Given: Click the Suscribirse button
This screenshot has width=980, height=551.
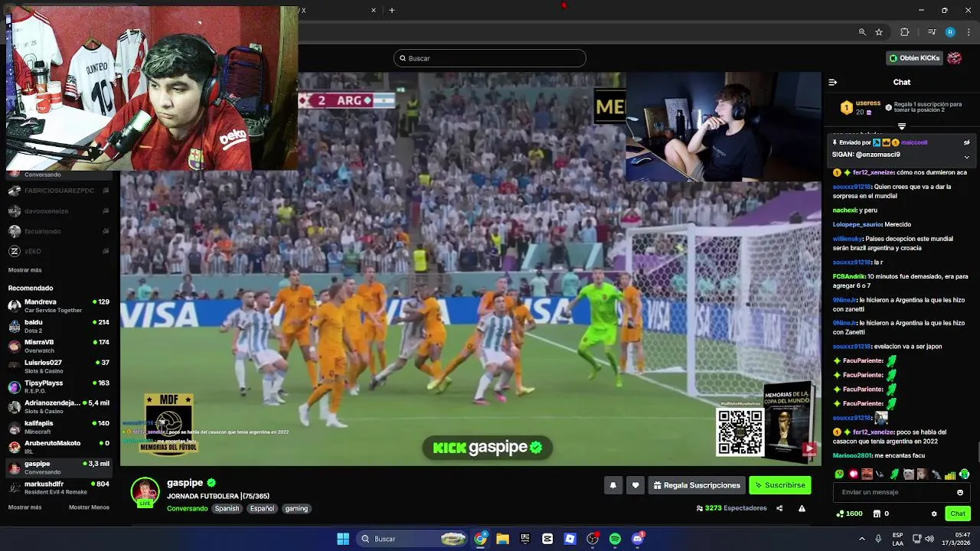Looking at the screenshot, I should pos(779,485).
